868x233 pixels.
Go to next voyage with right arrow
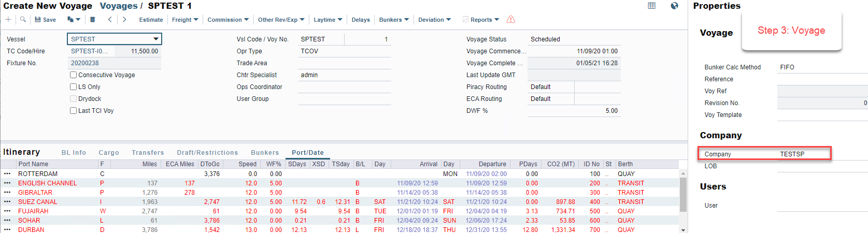click(x=124, y=20)
